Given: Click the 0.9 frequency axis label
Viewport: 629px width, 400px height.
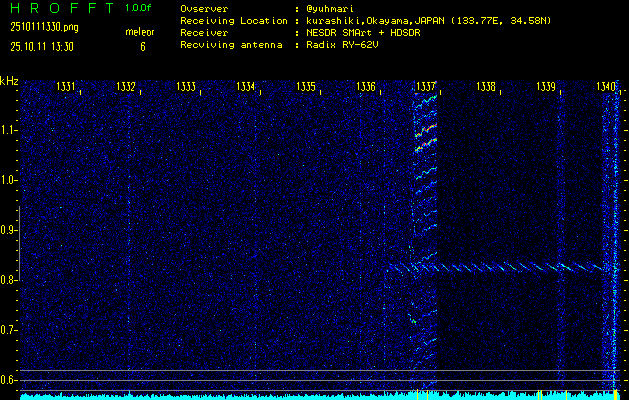Looking at the screenshot, I should coord(7,230).
